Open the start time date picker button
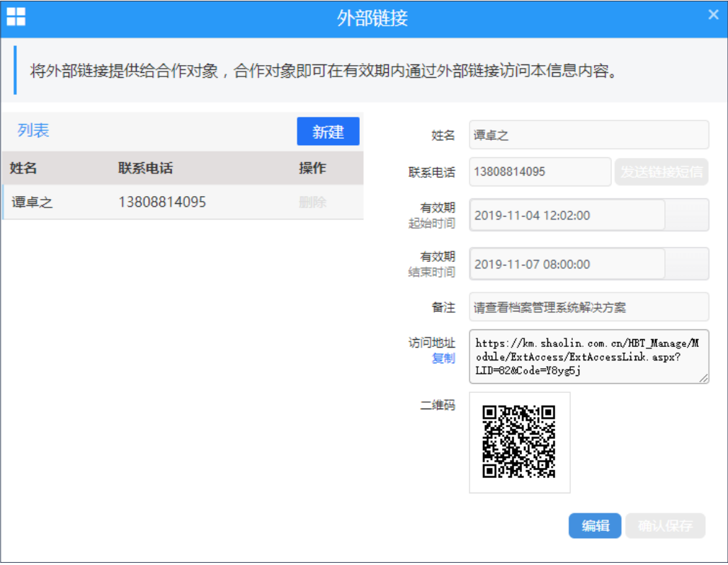This screenshot has height=565, width=728. 687,215
